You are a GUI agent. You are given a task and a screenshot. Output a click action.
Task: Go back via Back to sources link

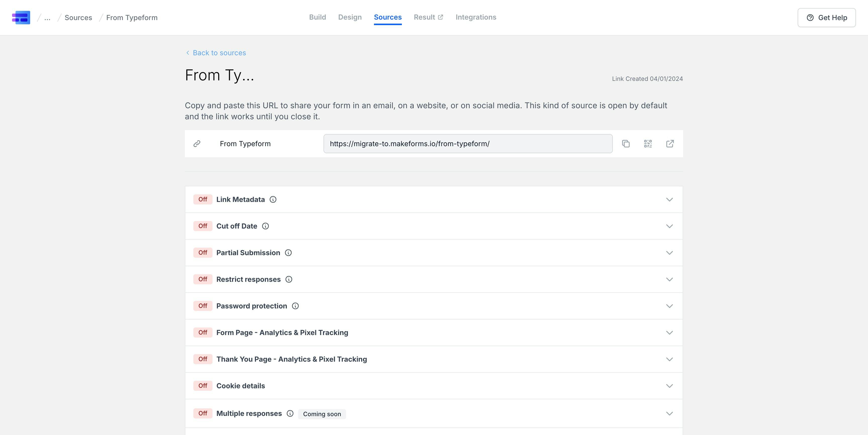(216, 53)
